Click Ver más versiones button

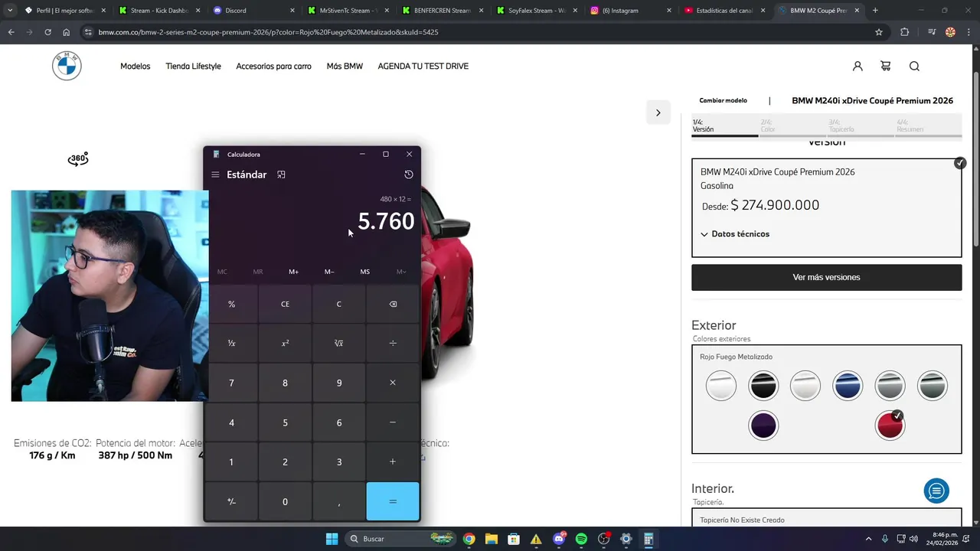(x=826, y=277)
